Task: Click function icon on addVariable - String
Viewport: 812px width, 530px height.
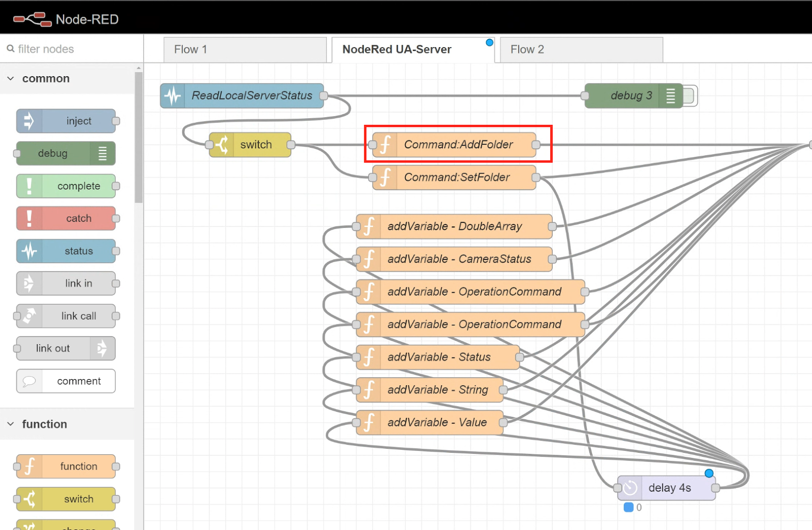Action: (368, 389)
